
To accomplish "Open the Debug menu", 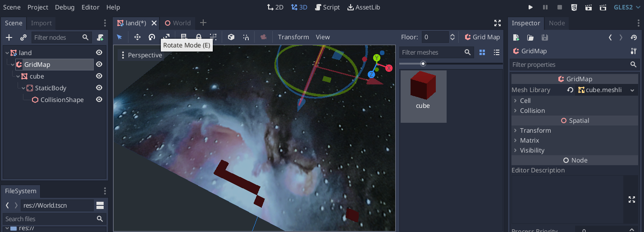I will (65, 7).
